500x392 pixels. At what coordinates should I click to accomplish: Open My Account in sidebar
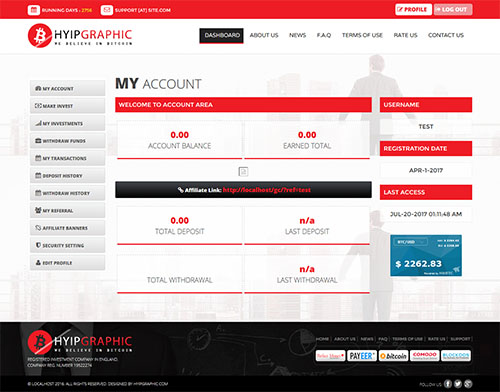tap(67, 88)
